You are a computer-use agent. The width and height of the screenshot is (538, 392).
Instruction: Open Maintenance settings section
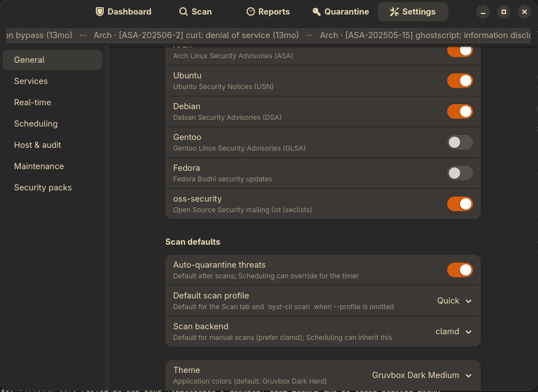53,166
